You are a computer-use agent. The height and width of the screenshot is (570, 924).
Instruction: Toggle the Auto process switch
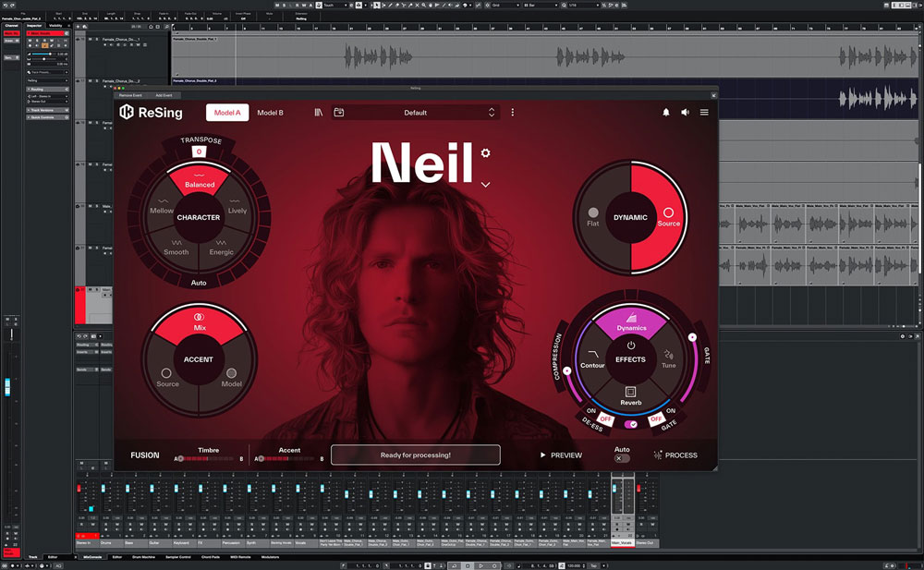coord(622,458)
